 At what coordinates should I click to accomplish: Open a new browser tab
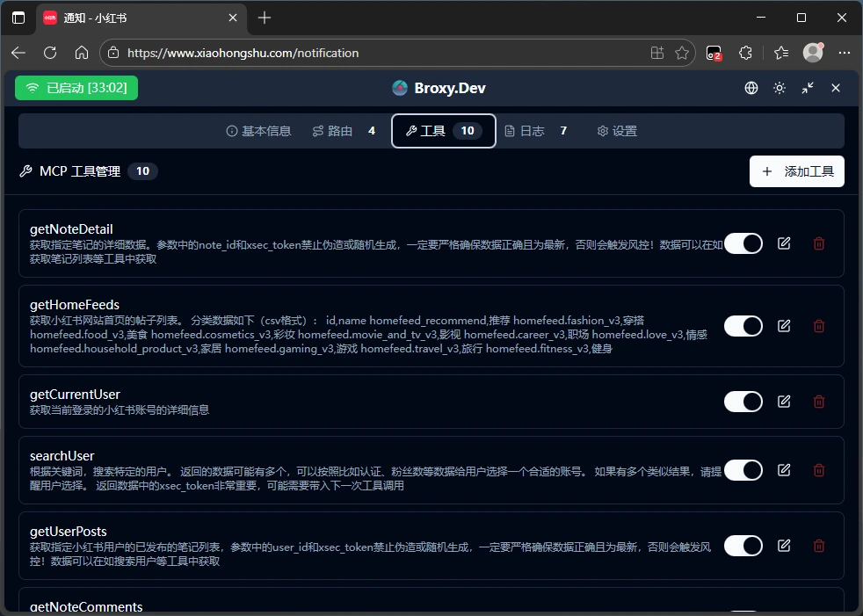point(265,18)
